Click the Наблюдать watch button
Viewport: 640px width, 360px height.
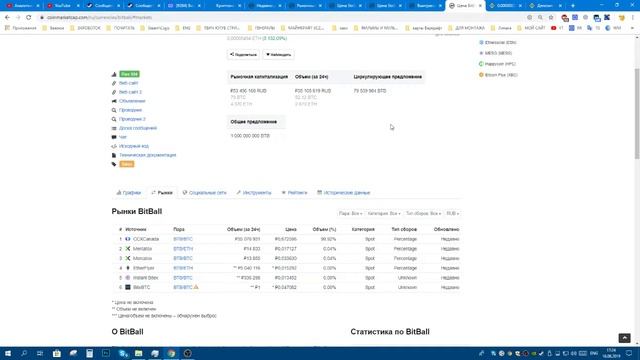tap(278, 54)
